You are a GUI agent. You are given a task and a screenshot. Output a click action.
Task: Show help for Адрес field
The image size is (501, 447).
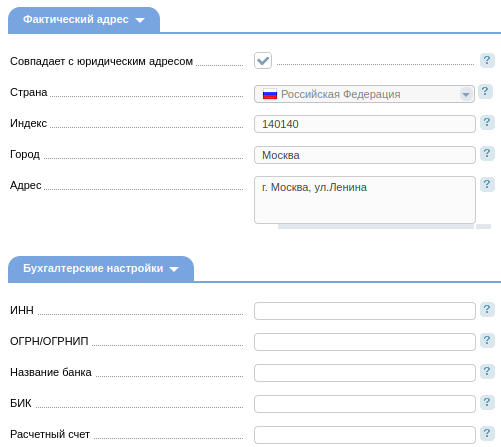click(487, 184)
